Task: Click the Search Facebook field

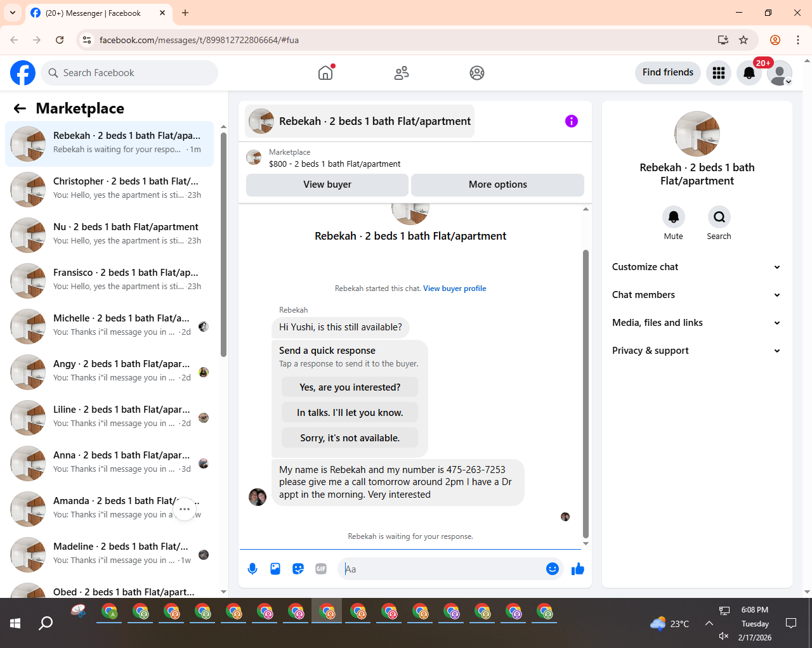Action: click(x=129, y=73)
